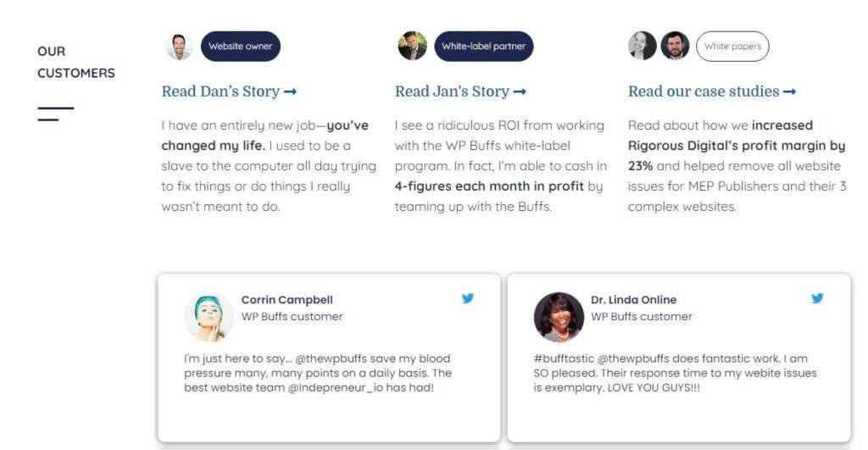Open Read our case studies link
The width and height of the screenshot is (868, 450).
[704, 92]
